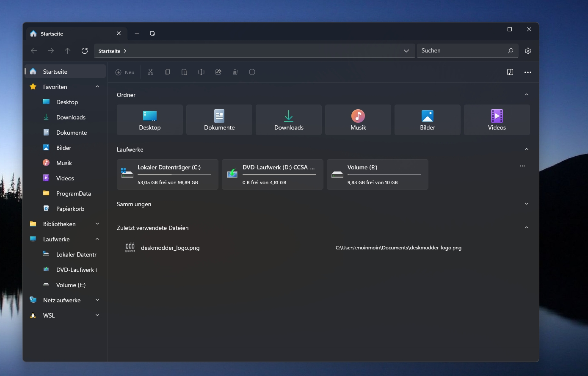The width and height of the screenshot is (588, 376).
Task: Select deskmodder_logo.png recent file
Action: click(x=323, y=248)
